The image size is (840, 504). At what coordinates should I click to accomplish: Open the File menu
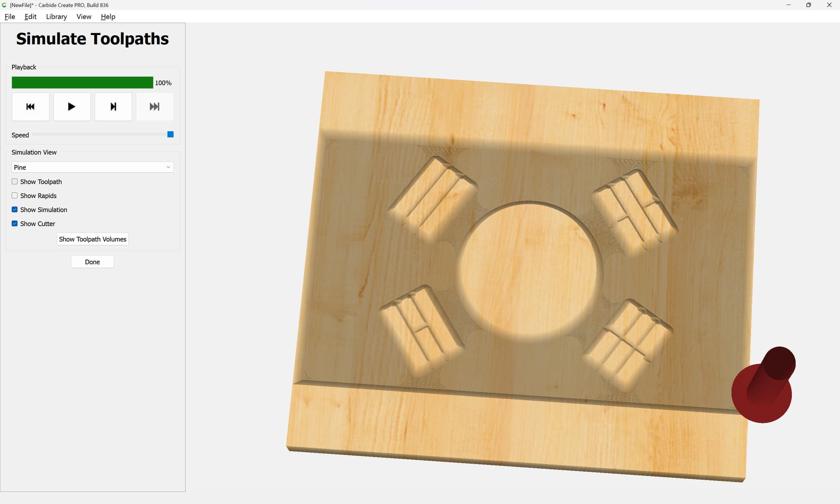[x=10, y=17]
